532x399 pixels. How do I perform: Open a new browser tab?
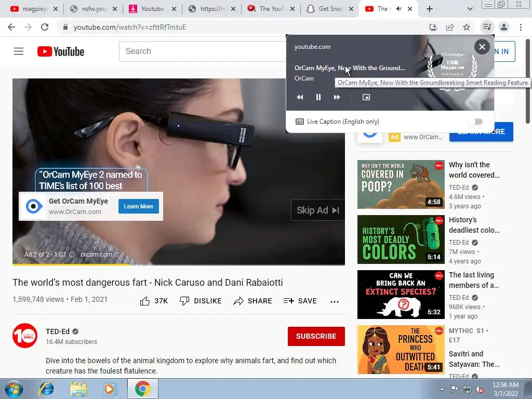(x=430, y=9)
